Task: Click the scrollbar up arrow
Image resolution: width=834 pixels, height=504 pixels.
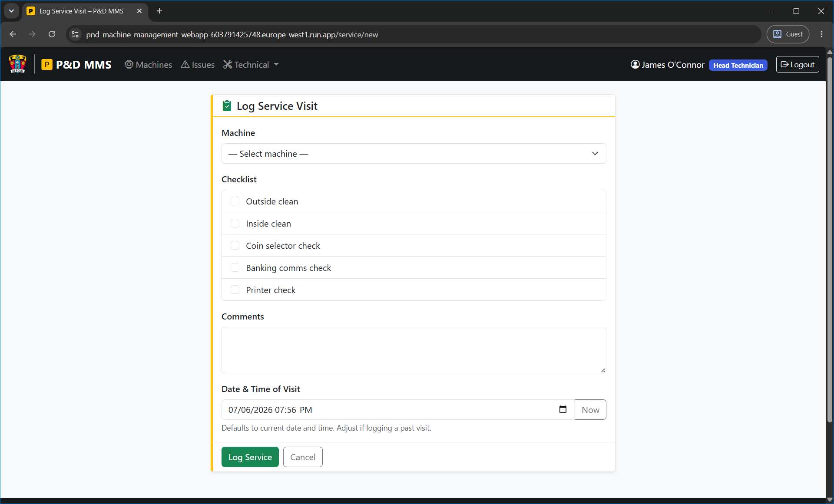Action: 830,52
